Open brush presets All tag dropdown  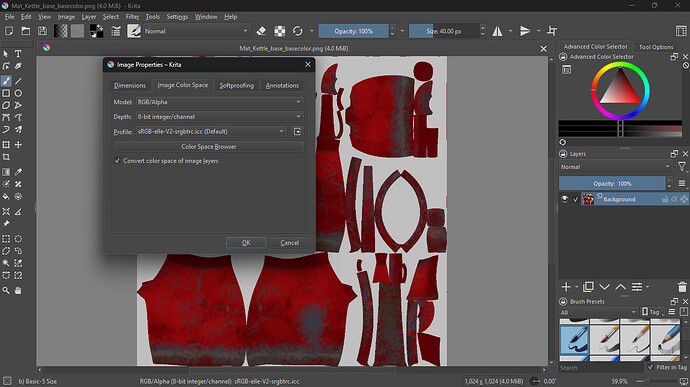click(598, 312)
